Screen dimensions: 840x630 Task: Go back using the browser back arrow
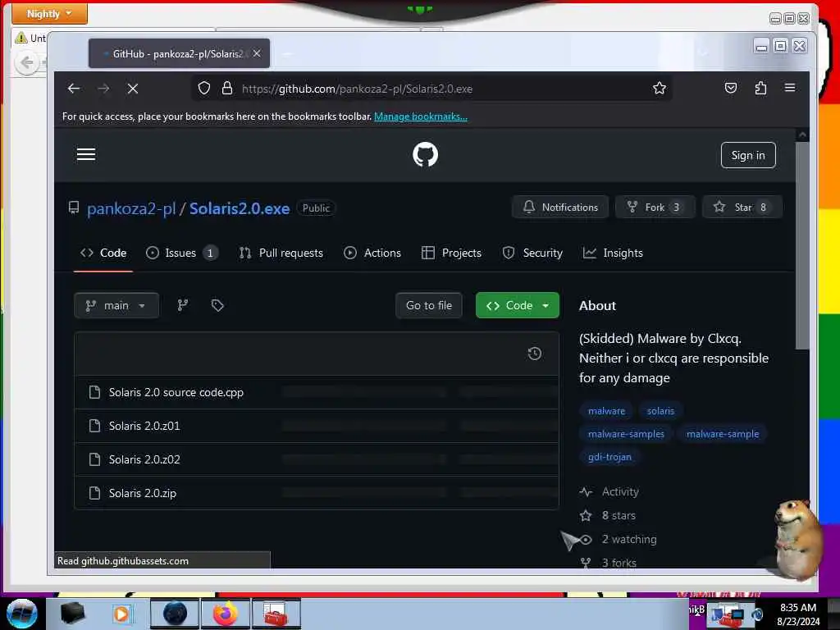74,89
